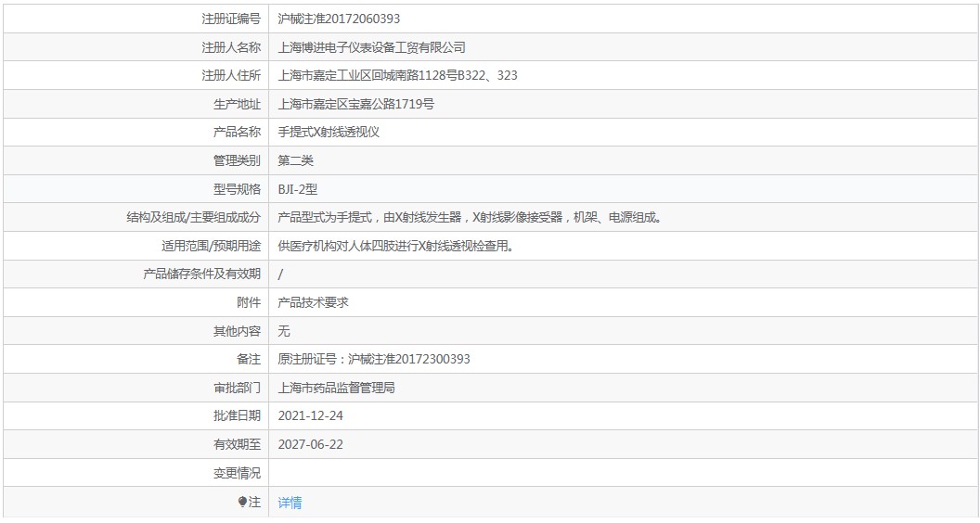
Task: Select the company name 上海博进电子仪表设备工贸有限公司
Action: click(372, 47)
